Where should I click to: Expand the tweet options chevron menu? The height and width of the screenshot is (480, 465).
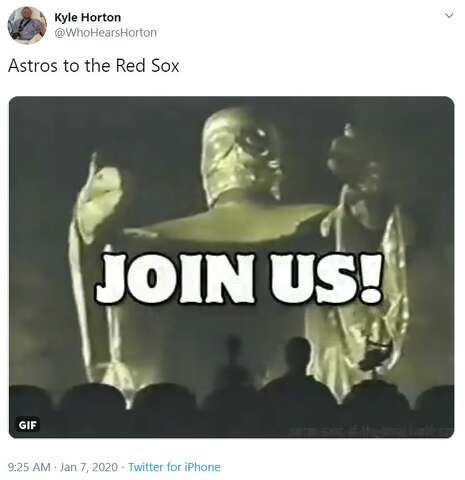click(449, 15)
